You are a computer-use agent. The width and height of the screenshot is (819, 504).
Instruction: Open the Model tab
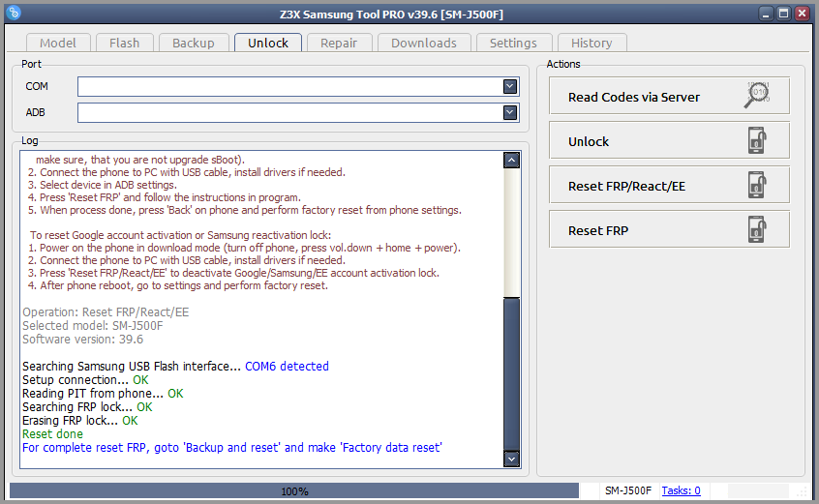58,43
